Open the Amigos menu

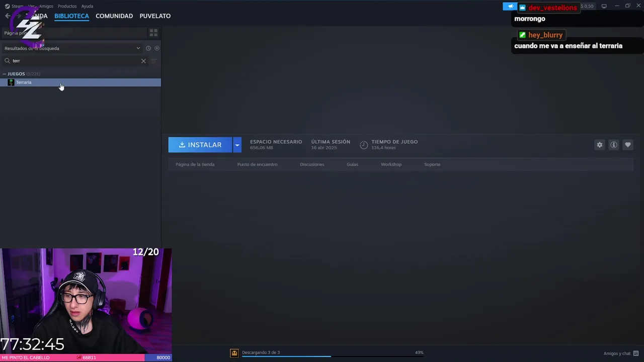pos(46,6)
